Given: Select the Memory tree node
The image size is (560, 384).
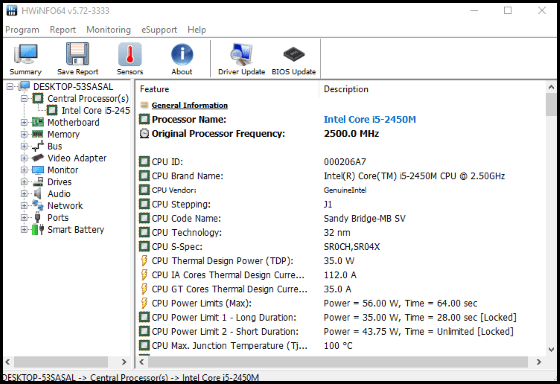Looking at the screenshot, I should pyautogui.click(x=63, y=134).
